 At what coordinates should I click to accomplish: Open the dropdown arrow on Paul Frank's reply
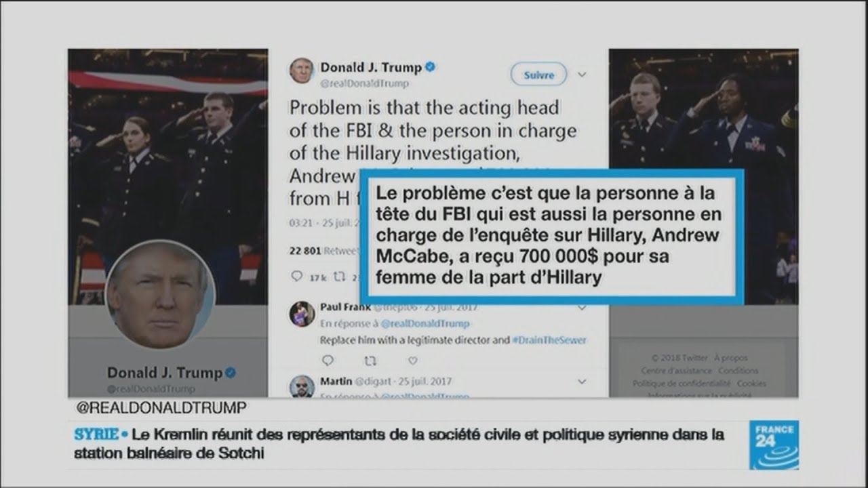tap(582, 308)
